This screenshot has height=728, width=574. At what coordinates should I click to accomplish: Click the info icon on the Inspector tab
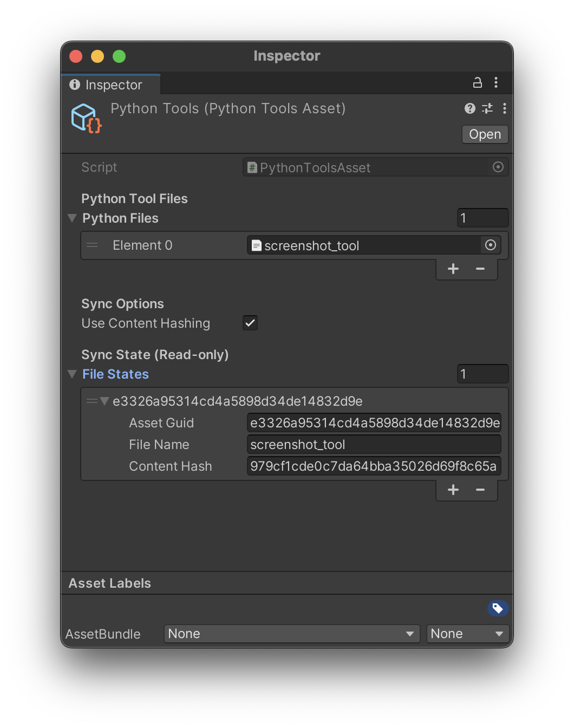click(74, 84)
